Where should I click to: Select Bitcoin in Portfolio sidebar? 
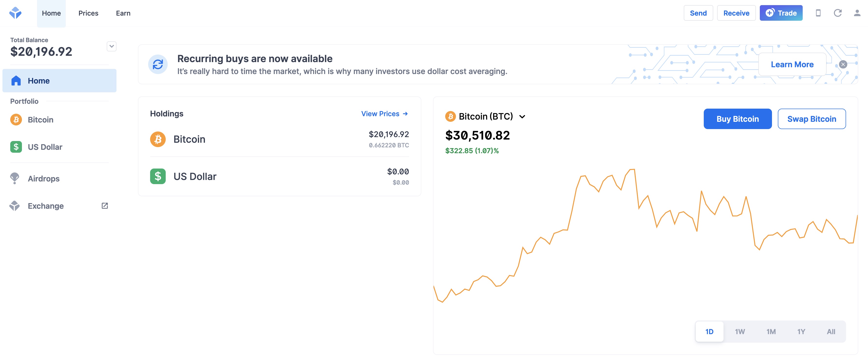coord(40,120)
